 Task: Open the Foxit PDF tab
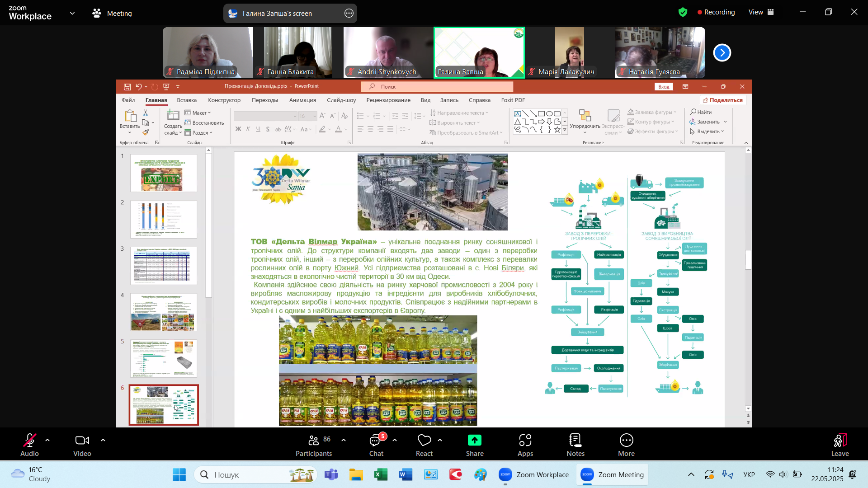coord(513,100)
